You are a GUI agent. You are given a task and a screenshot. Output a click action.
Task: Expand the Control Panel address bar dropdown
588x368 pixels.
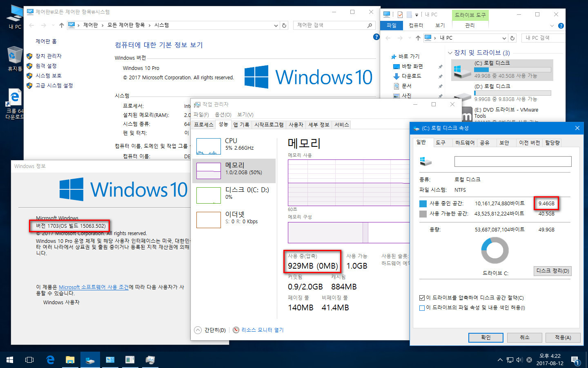click(276, 25)
